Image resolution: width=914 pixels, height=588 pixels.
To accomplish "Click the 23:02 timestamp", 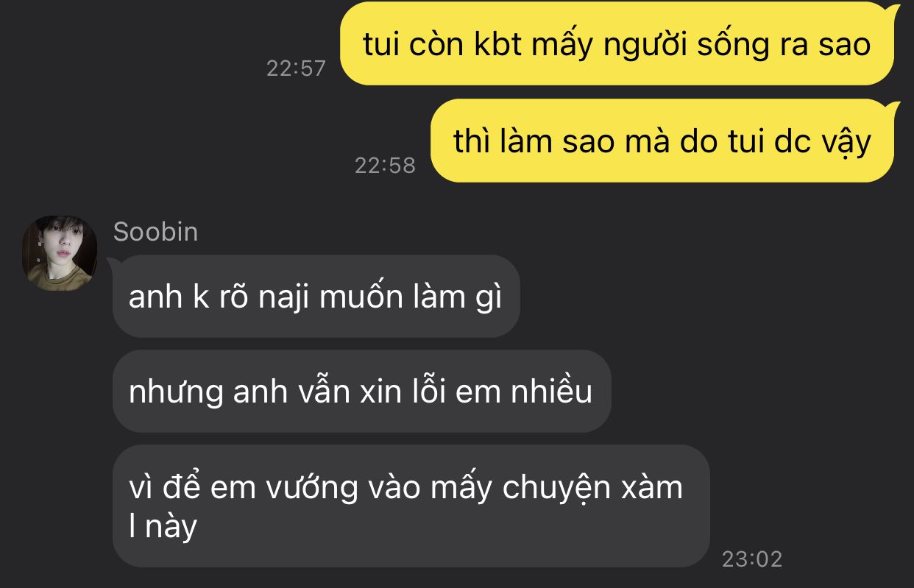I will point(751,559).
